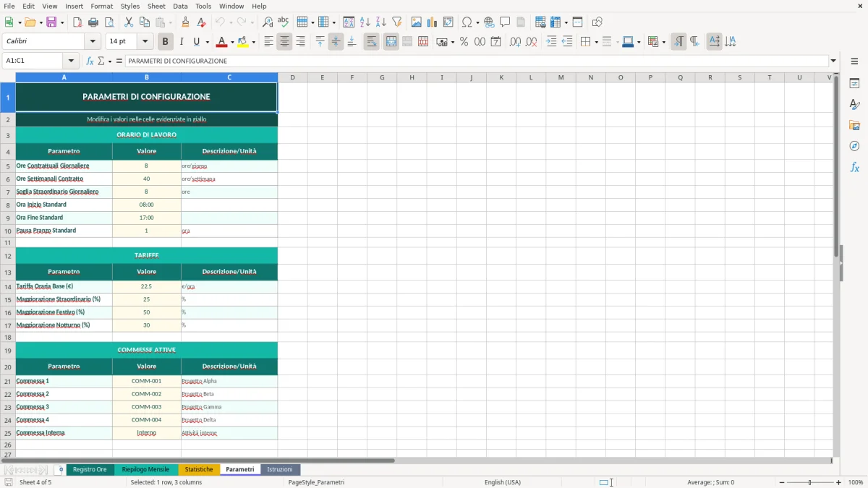Screen dimensions: 868x488
Task: Switch to Registro Ore sheet tab
Action: (x=90, y=469)
